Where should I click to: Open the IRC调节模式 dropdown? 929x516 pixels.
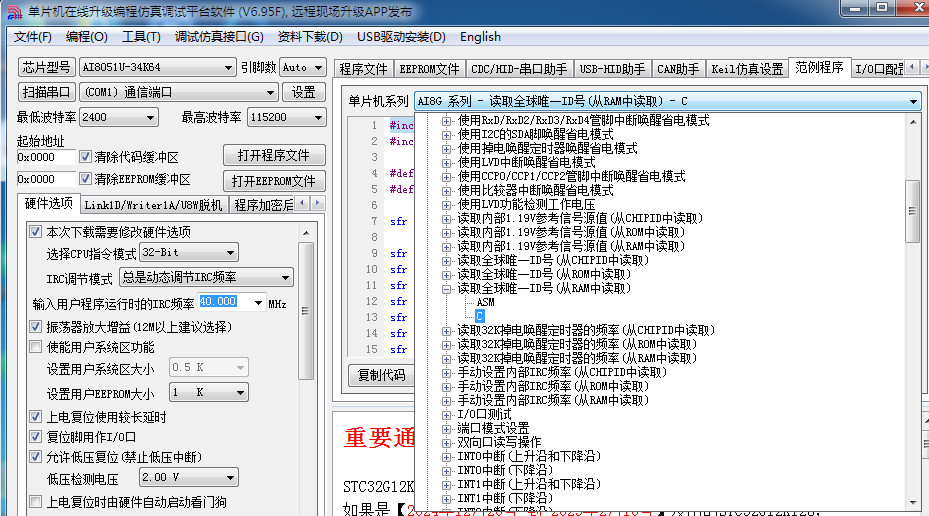point(206,277)
